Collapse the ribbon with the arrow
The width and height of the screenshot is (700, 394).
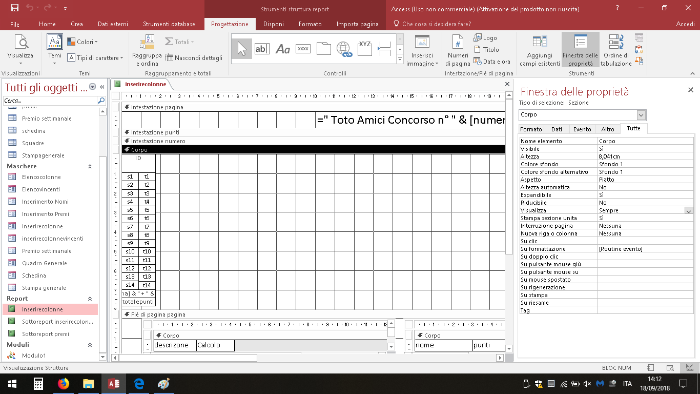pyautogui.click(x=692, y=73)
